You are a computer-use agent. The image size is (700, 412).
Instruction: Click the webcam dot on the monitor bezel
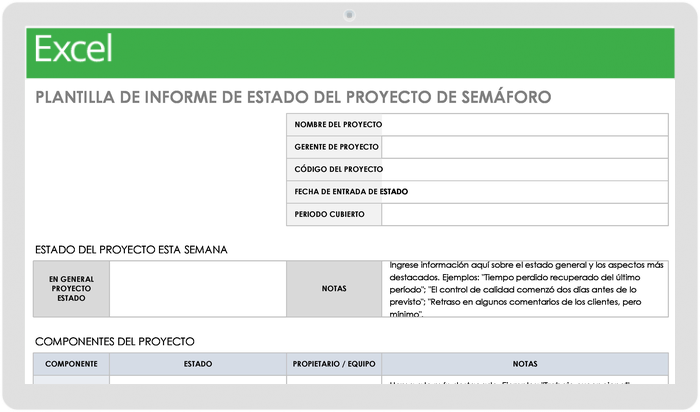(x=349, y=14)
